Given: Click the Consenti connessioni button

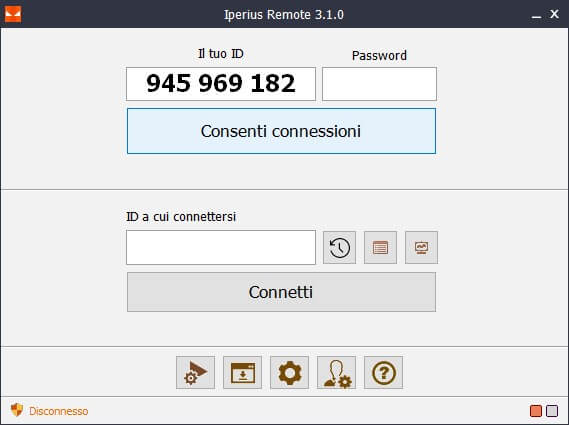Looking at the screenshot, I should 281,131.
